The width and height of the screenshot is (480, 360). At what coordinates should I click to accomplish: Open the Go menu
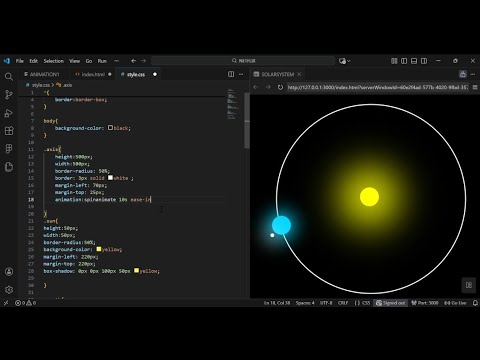pyautogui.click(x=89, y=61)
